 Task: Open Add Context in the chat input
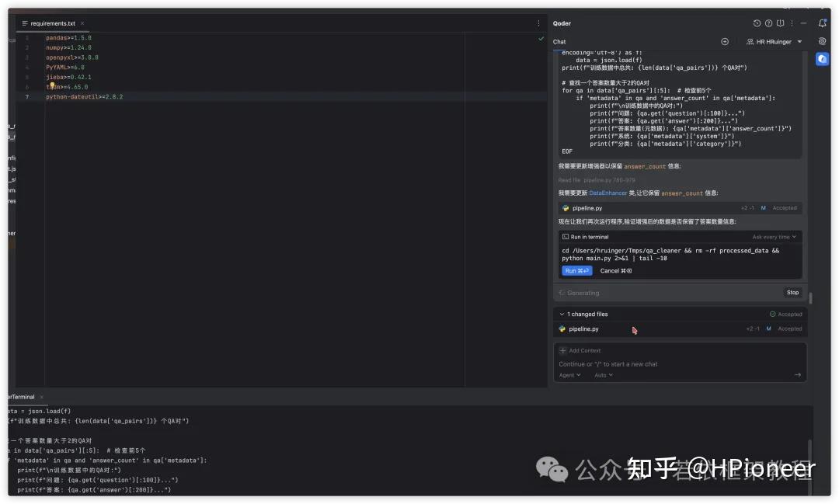(x=581, y=350)
